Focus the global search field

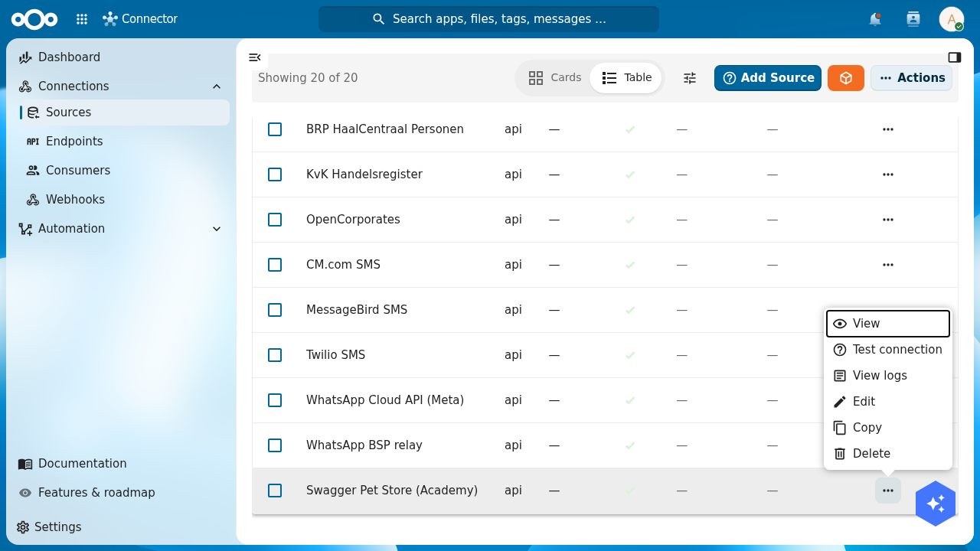[488, 19]
